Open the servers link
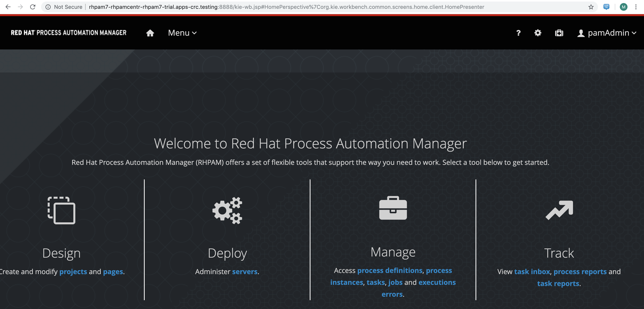 click(x=245, y=272)
